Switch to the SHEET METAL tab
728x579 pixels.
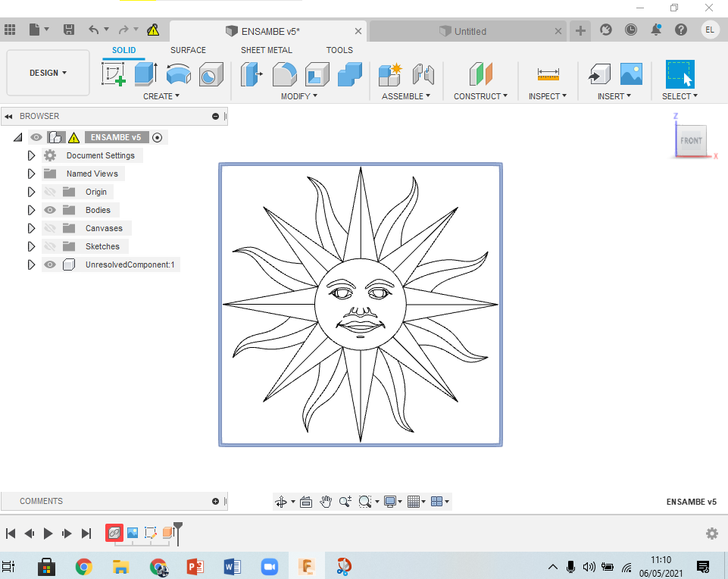[266, 50]
